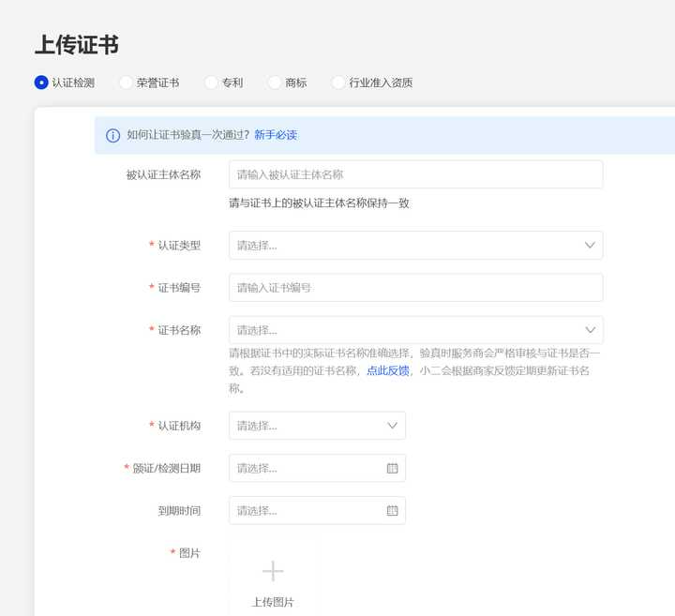Click the plus icon to upload image
Screen dimensions: 675x616
coord(273,571)
